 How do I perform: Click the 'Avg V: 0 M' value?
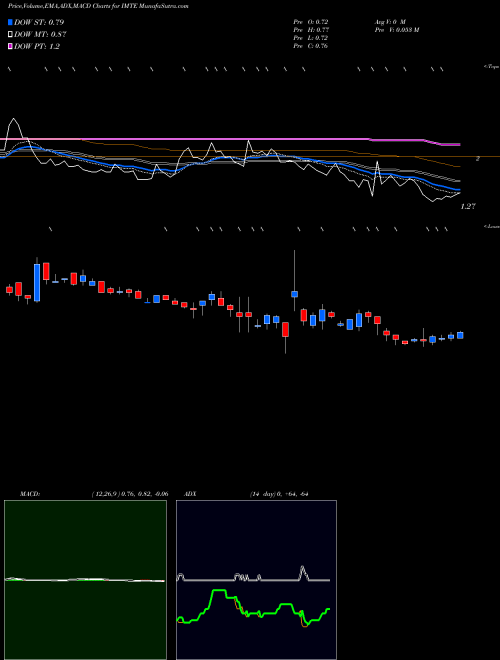pos(389,21)
